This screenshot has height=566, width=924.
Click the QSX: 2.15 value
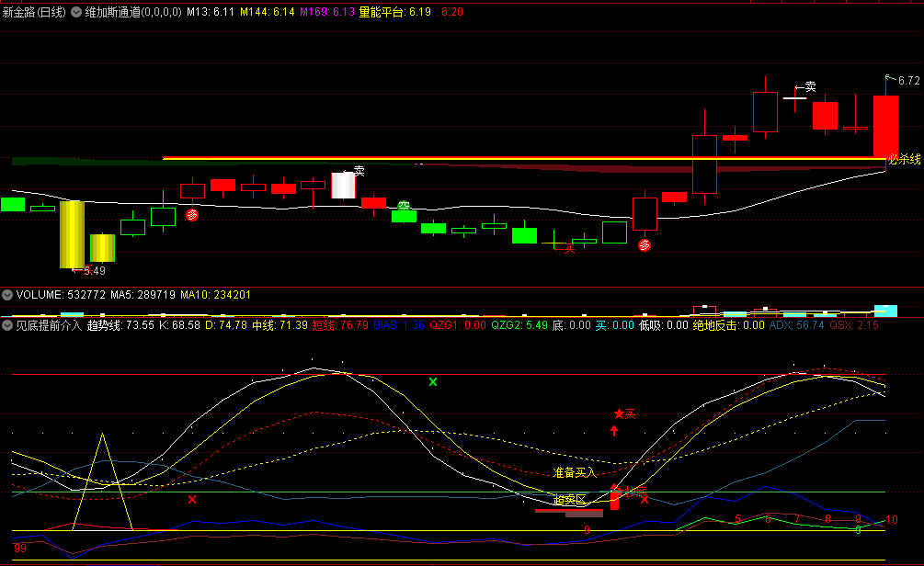[854, 325]
